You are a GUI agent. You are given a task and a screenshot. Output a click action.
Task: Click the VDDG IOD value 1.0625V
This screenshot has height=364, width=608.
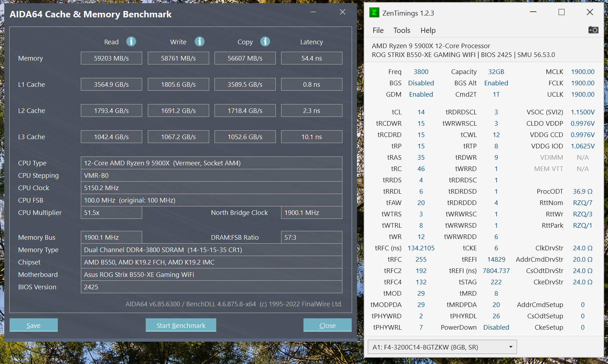(582, 146)
